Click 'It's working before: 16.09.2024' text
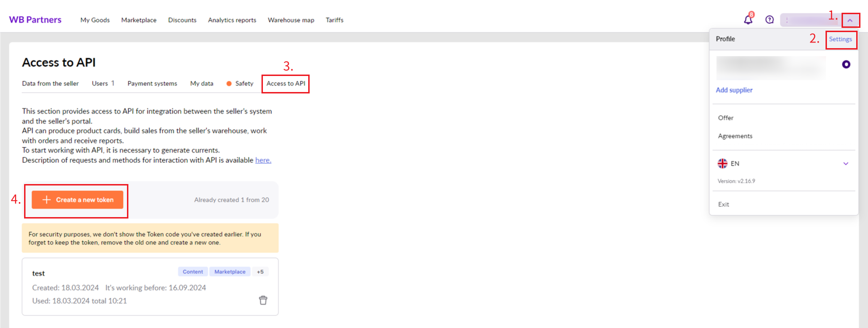This screenshot has width=868, height=328. 156,288
